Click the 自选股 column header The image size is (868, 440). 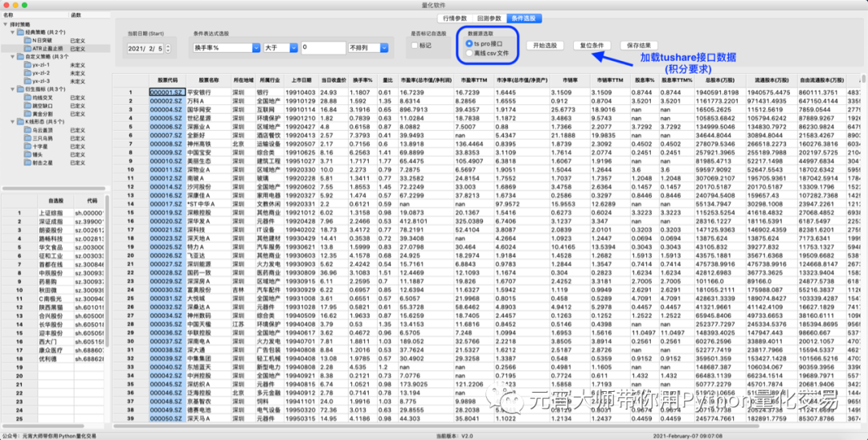(x=55, y=201)
